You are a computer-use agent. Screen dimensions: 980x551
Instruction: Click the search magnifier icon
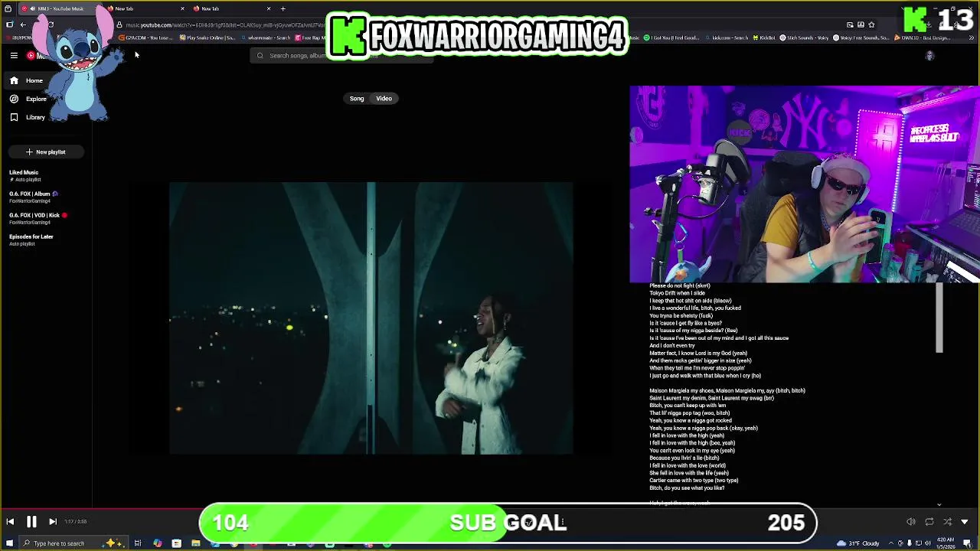260,55
